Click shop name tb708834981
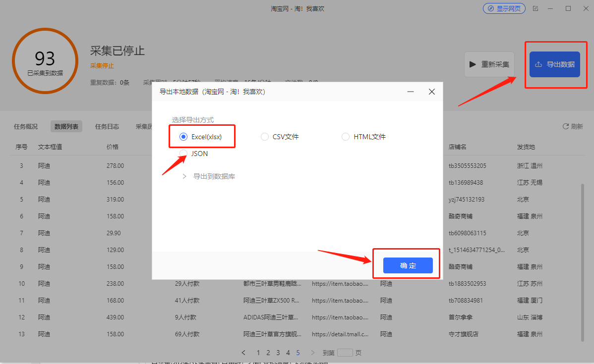This screenshot has height=364, width=594. point(466,301)
